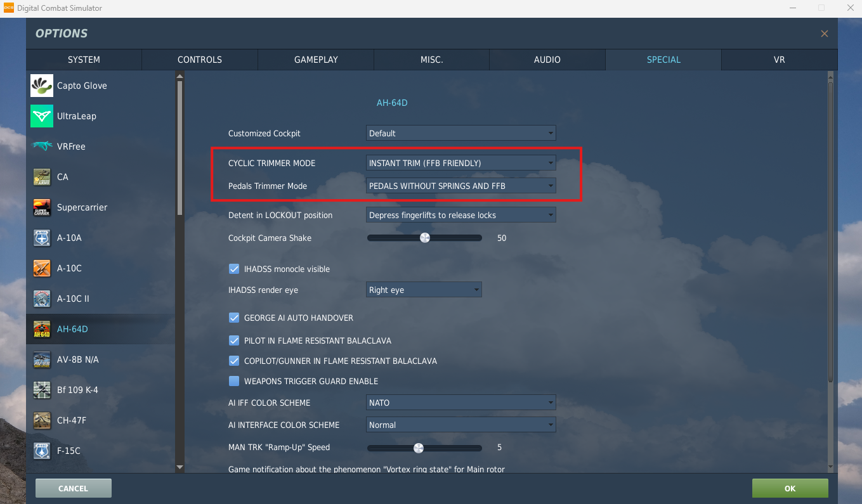Click the settings panel scrollbar up arrow

point(831,76)
